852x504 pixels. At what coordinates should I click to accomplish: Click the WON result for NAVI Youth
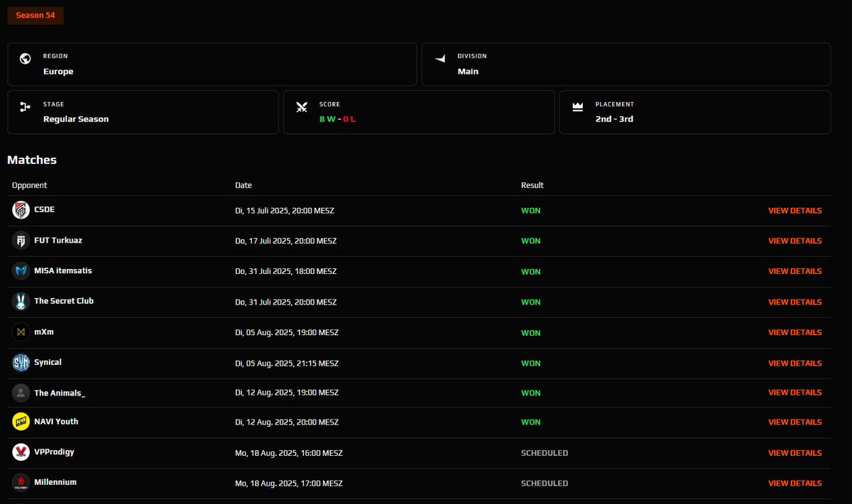click(531, 422)
